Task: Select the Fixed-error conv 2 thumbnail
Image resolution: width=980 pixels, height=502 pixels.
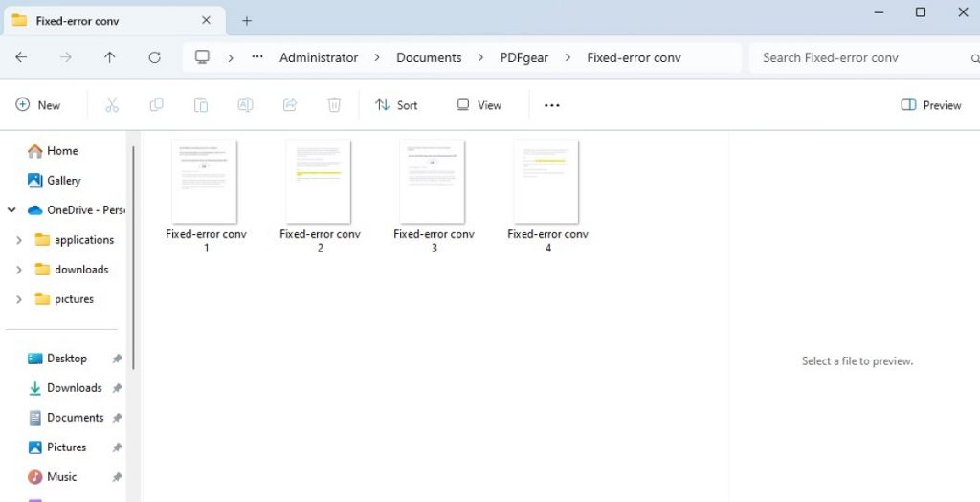Action: pos(319,182)
